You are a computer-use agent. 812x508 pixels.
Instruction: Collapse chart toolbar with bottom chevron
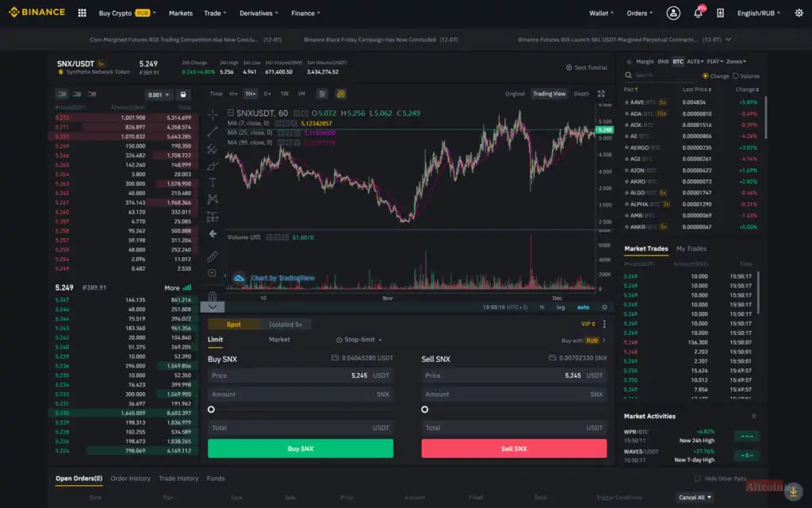[x=213, y=307]
